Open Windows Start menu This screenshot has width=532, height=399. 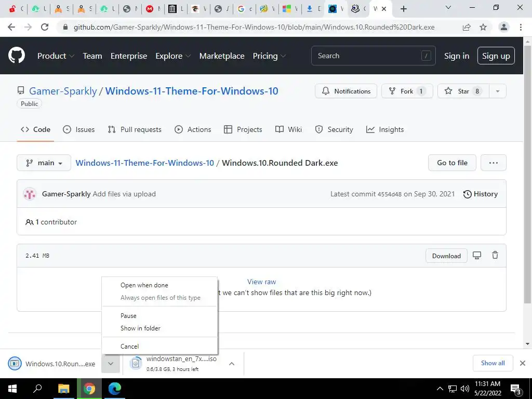[x=12, y=389]
